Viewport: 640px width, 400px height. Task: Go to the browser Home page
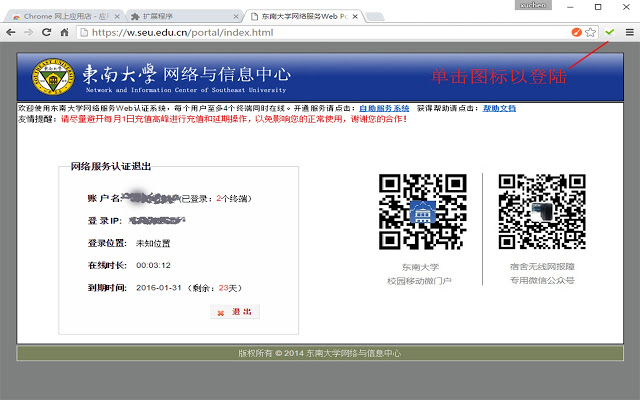pyautogui.click(x=64, y=32)
